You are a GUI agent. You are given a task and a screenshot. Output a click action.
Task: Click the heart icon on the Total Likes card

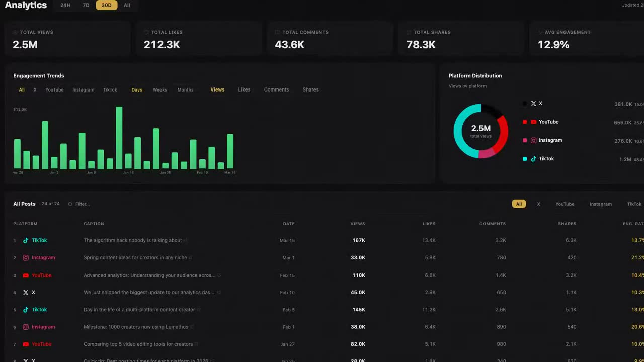(x=146, y=32)
